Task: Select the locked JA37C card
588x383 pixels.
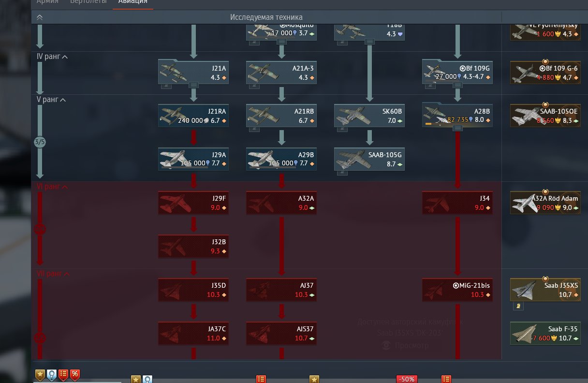Action: point(193,333)
